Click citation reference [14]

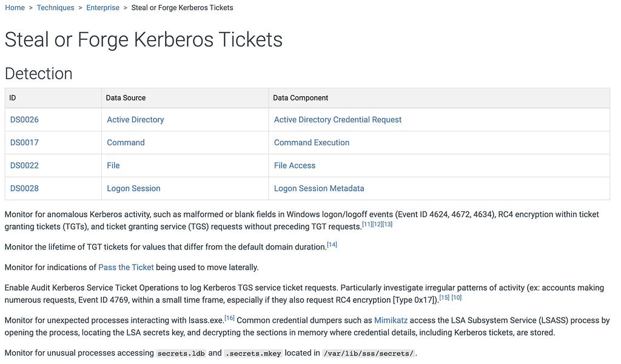tap(332, 245)
